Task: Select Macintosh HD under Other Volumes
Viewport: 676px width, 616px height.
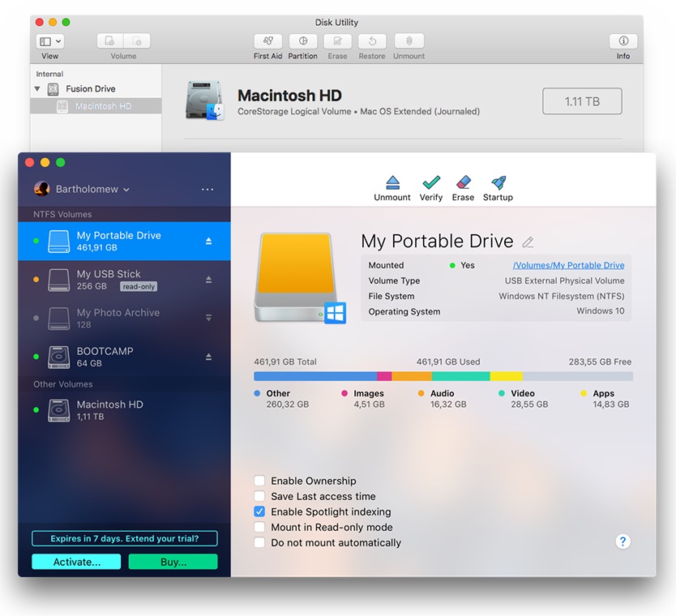Action: pos(124,410)
